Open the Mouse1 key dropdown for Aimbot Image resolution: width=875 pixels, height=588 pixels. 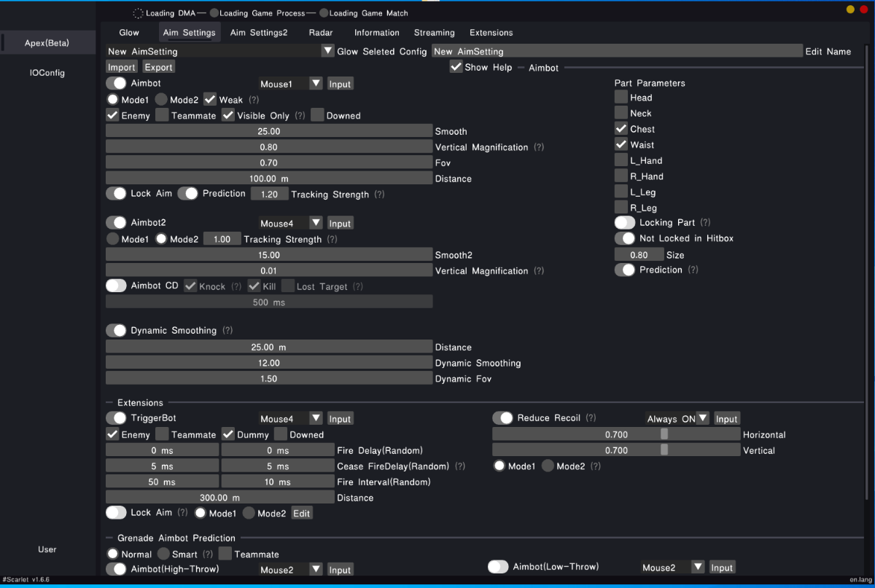(x=315, y=84)
